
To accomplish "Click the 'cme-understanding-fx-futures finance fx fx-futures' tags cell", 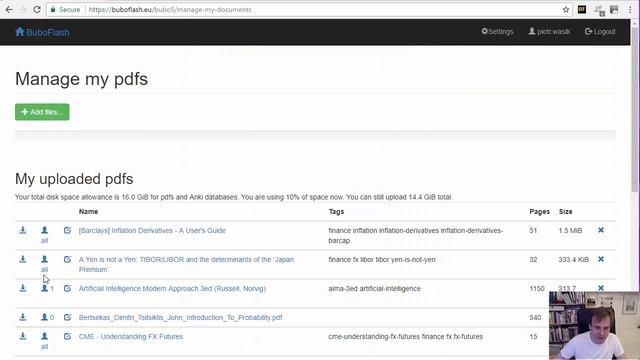I will pyautogui.click(x=405, y=336).
